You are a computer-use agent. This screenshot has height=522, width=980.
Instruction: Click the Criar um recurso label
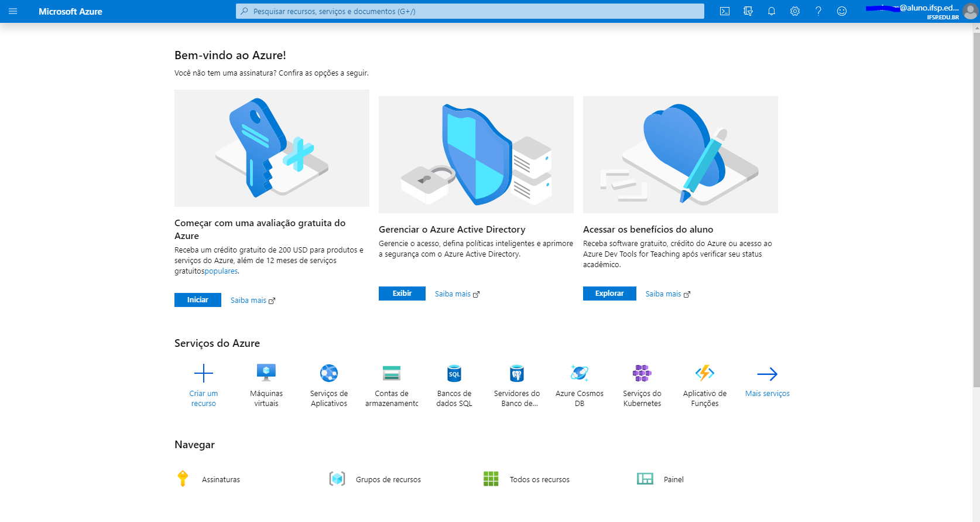click(x=204, y=398)
